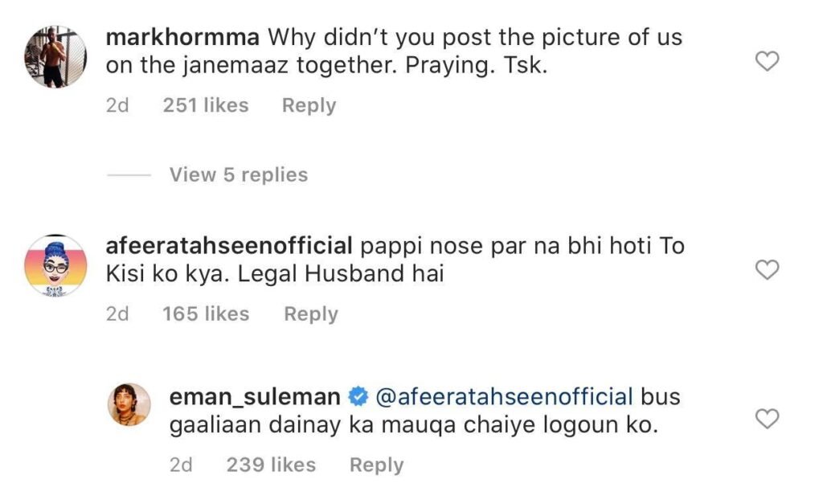This screenshot has height=504, width=823.
Task: Click the @afeeratahseenofficial mention in reply
Action: pos(504,396)
